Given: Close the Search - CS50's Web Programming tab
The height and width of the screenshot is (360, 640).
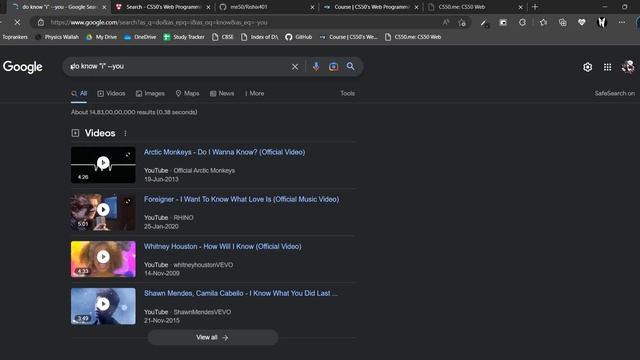Looking at the screenshot, I should point(209,7).
